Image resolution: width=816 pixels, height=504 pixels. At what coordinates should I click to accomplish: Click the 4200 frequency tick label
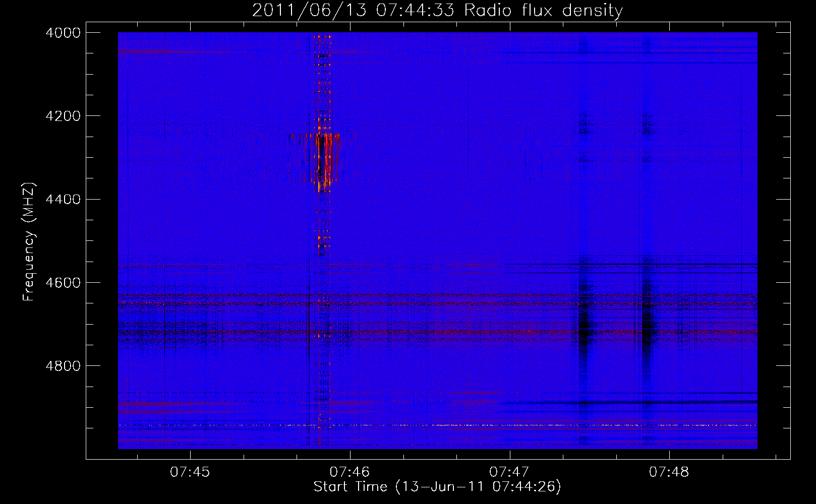coord(63,116)
